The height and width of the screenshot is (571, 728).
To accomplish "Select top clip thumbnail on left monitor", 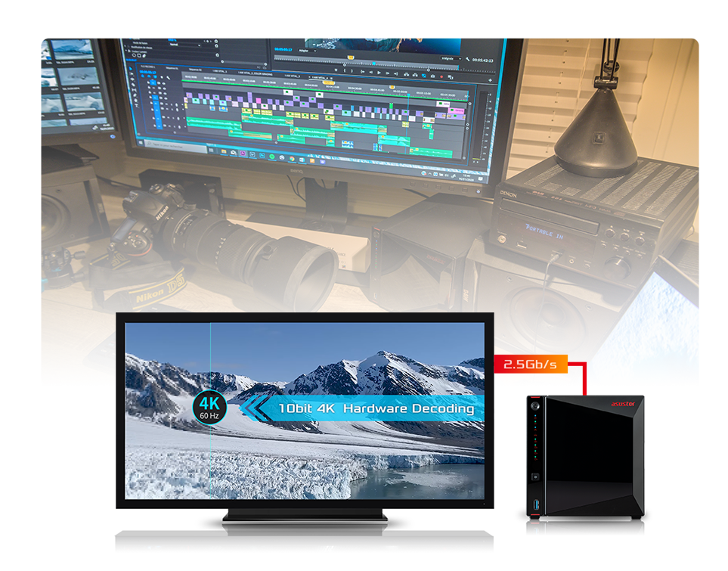I will [x=74, y=49].
